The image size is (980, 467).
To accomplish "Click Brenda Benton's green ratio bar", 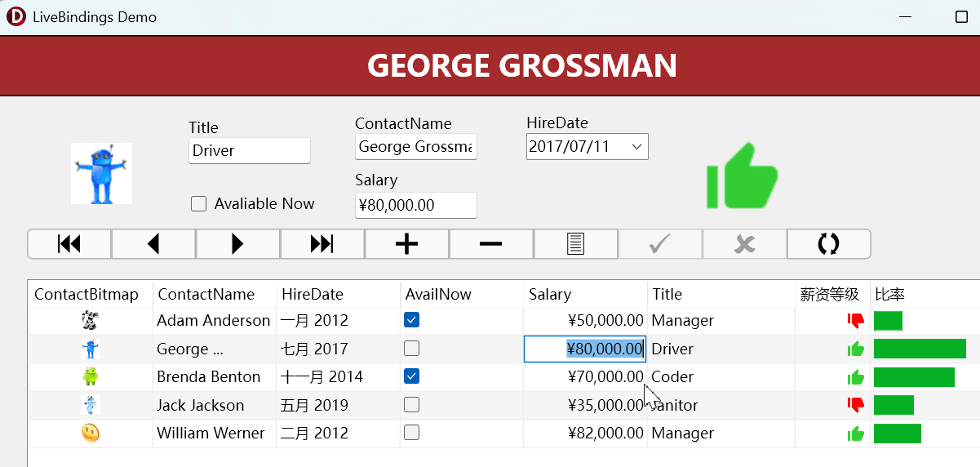I will [x=913, y=377].
